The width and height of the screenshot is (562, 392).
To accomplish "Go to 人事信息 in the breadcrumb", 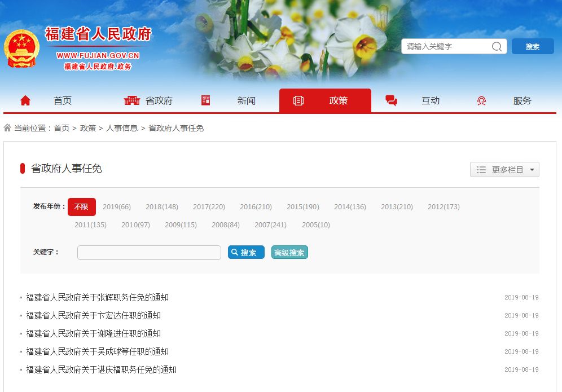I will pyautogui.click(x=122, y=128).
